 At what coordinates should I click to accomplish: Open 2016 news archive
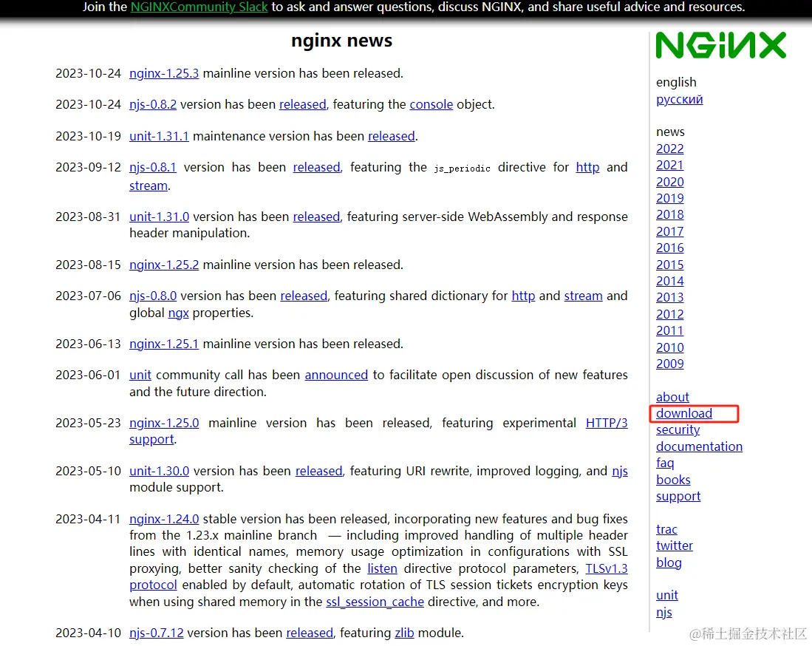pos(670,248)
